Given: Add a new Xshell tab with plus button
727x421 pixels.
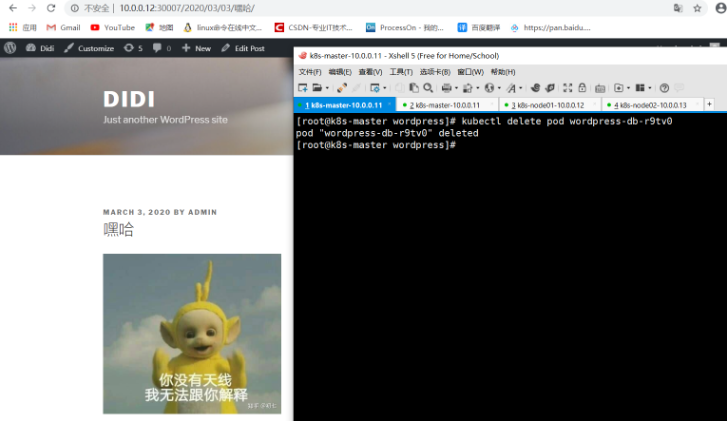Looking at the screenshot, I should [x=709, y=104].
